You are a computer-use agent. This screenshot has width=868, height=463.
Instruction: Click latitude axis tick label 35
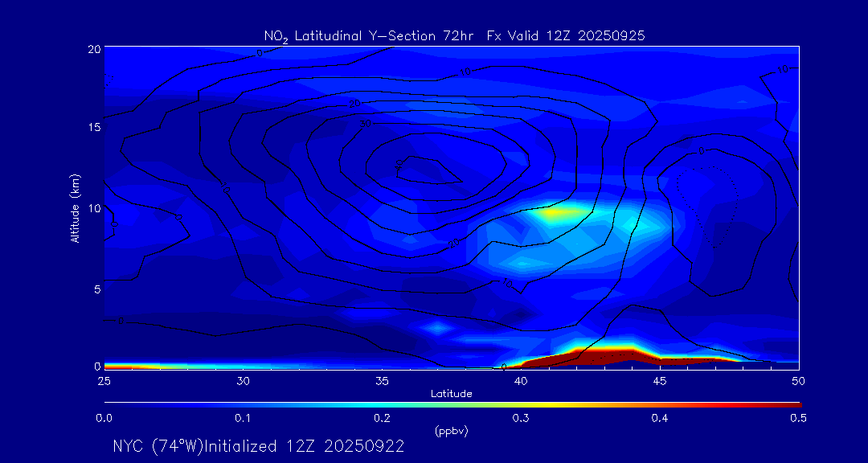(382, 381)
